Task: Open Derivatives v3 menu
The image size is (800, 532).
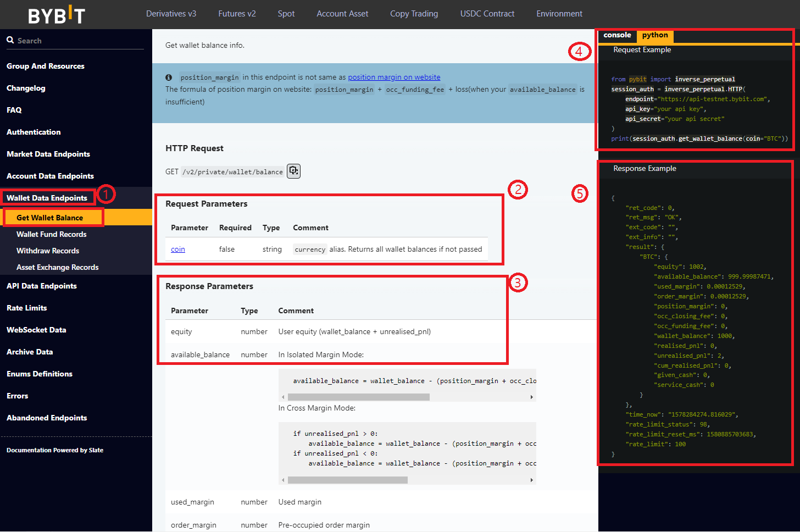Action: pyautogui.click(x=171, y=14)
